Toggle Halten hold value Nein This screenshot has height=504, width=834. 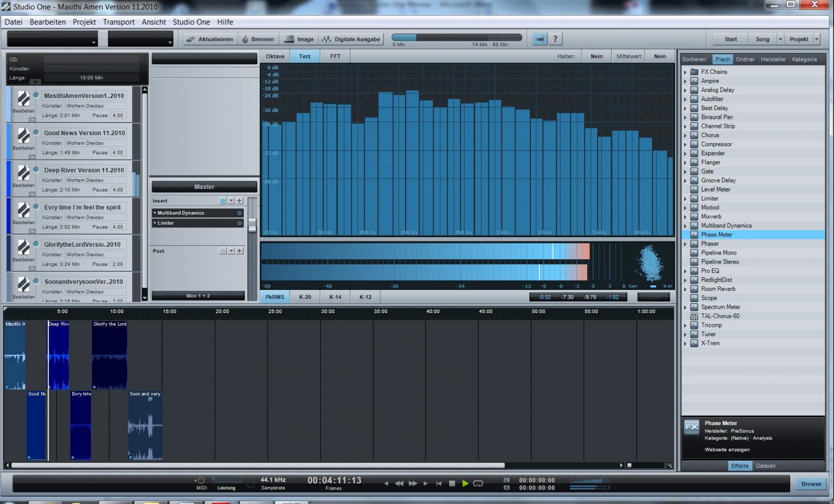[597, 56]
